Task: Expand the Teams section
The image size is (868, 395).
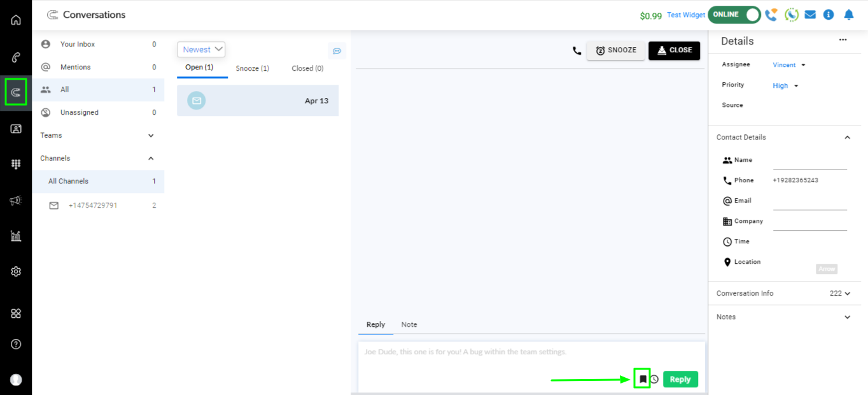Action: point(151,136)
